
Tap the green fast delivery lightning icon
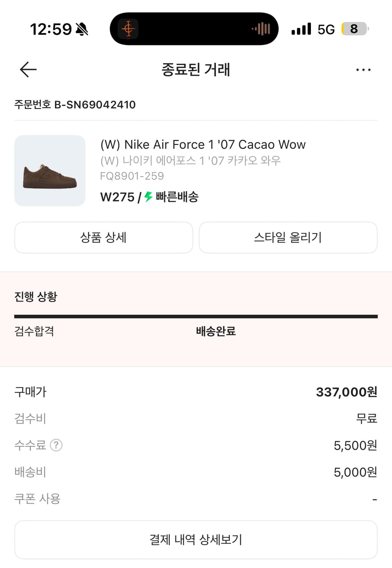148,197
